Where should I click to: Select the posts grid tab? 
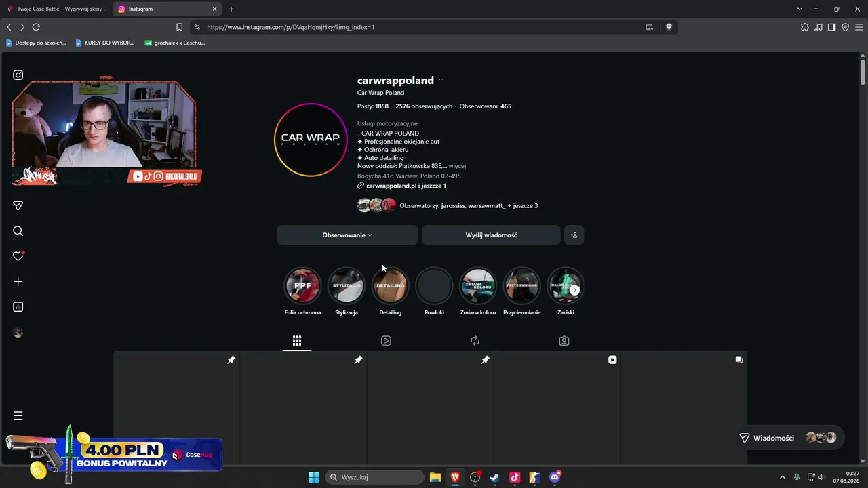[297, 340]
